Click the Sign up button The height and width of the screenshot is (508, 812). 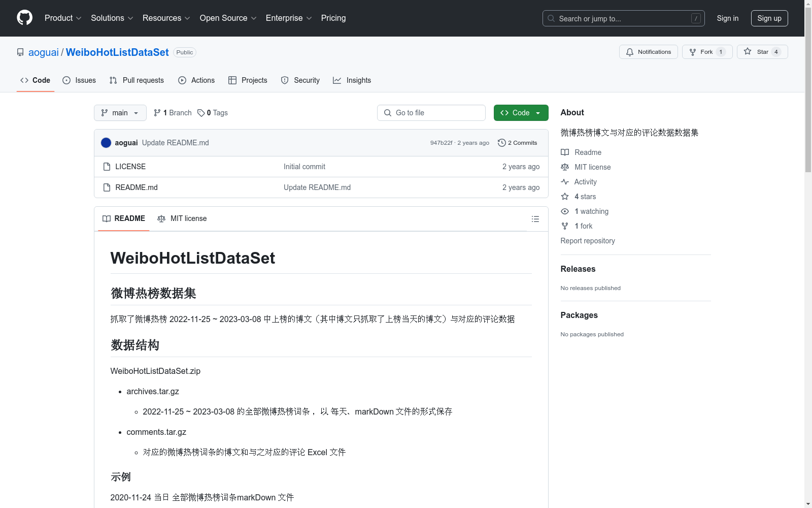[769, 18]
